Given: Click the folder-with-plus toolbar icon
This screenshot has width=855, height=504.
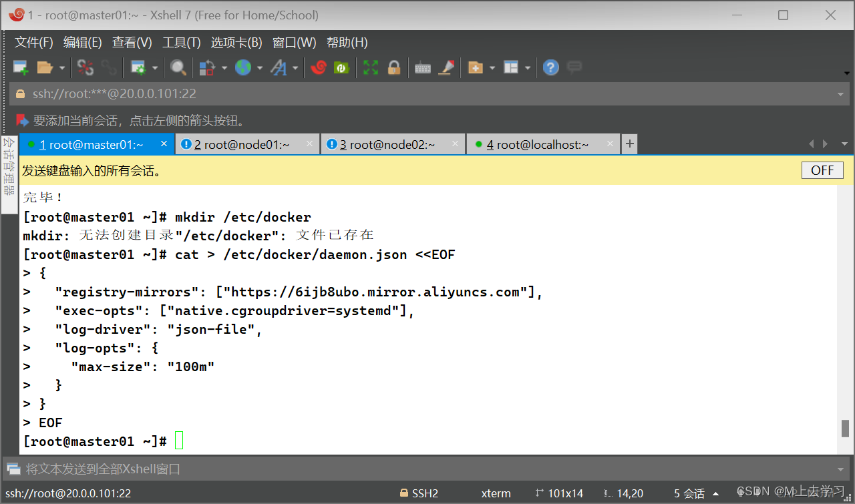Looking at the screenshot, I should click(476, 67).
